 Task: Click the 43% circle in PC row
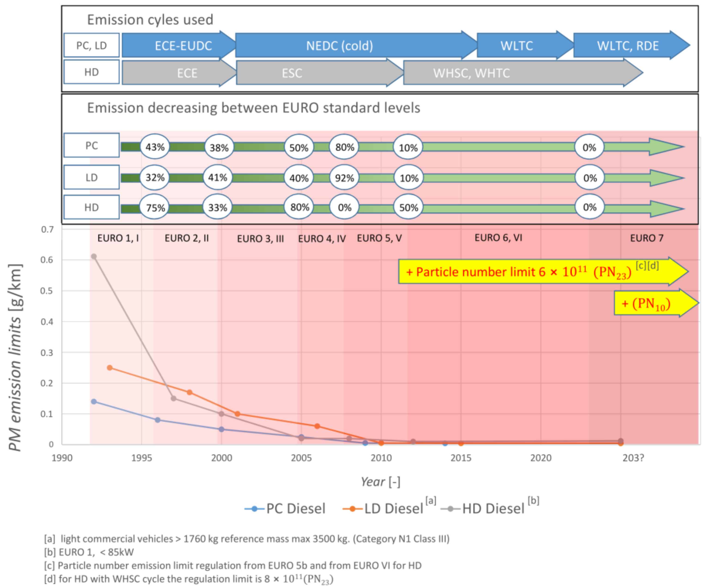[155, 147]
